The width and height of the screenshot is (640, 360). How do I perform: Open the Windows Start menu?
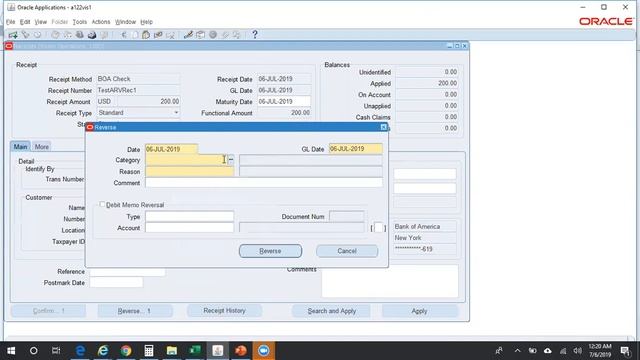click(11, 351)
